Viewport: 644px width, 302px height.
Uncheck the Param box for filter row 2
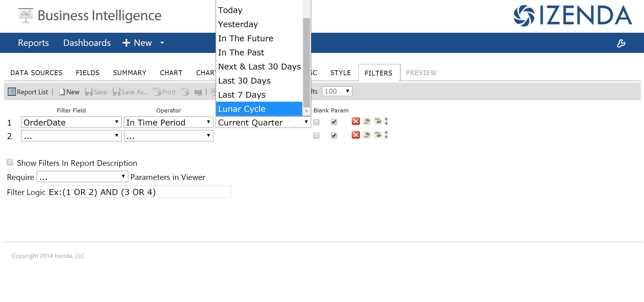tap(334, 135)
